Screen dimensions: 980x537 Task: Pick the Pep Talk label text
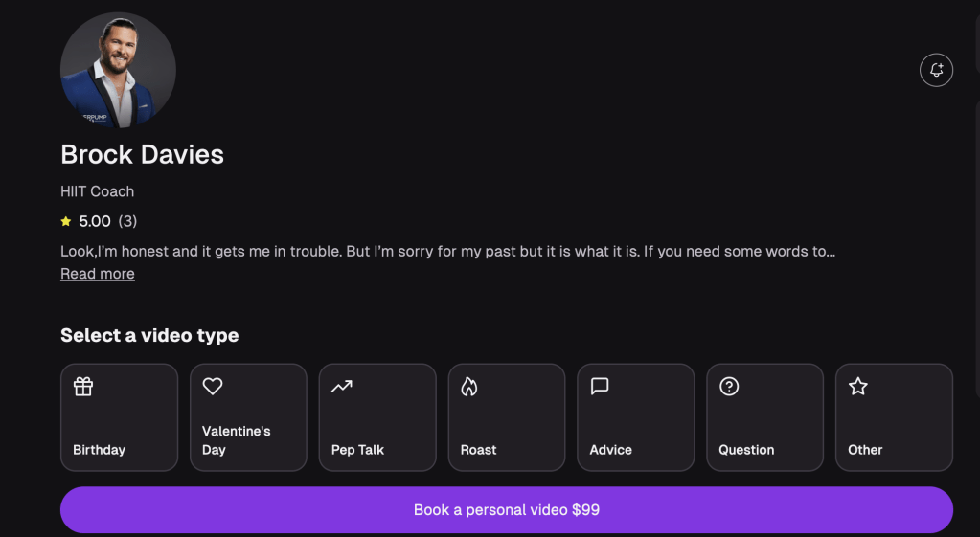tap(357, 450)
